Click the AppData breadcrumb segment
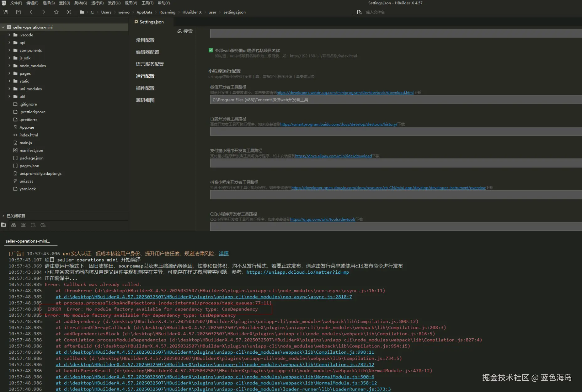The width and height of the screenshot is (582, 392). tap(144, 12)
